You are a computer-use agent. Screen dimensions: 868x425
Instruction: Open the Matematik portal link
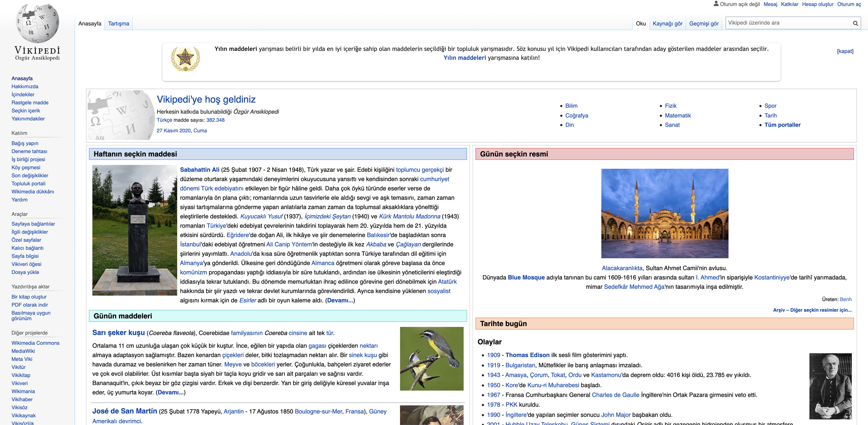678,115
